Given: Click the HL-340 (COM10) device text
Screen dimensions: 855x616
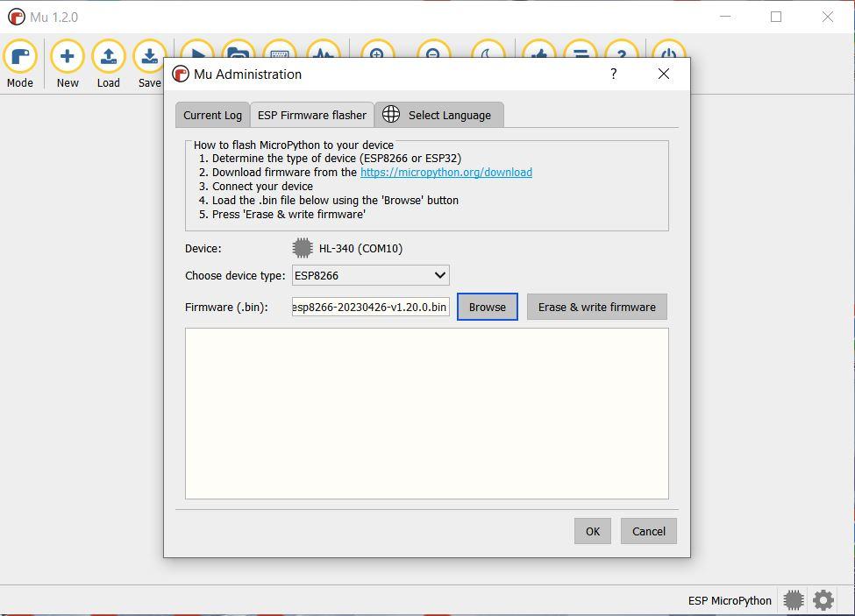Looking at the screenshot, I should 361,248.
